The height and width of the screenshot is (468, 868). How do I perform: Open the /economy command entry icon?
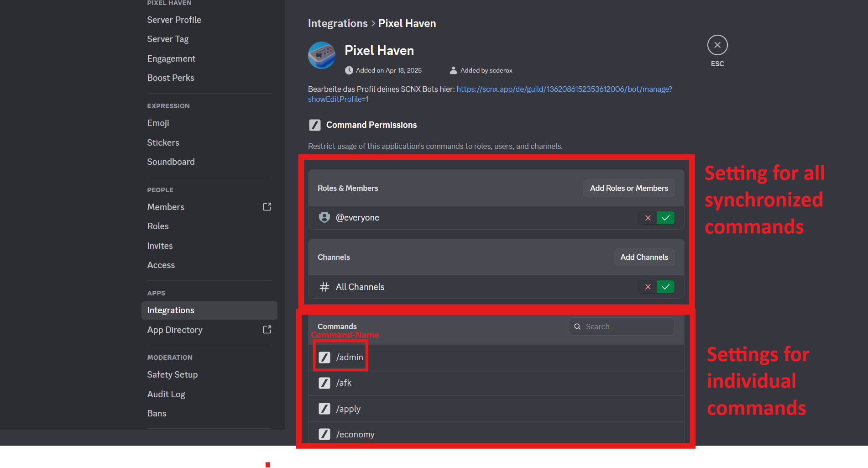click(x=324, y=434)
